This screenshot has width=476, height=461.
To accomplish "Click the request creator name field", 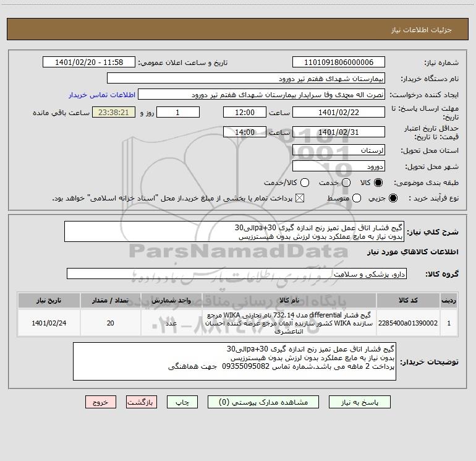I will click(261, 95).
